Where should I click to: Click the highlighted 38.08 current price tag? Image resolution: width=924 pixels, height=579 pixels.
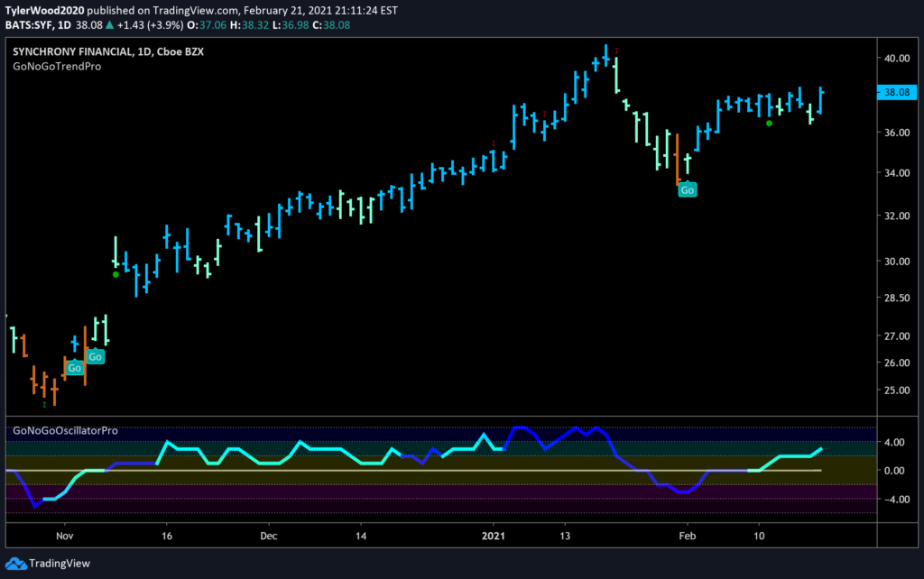coord(897,92)
